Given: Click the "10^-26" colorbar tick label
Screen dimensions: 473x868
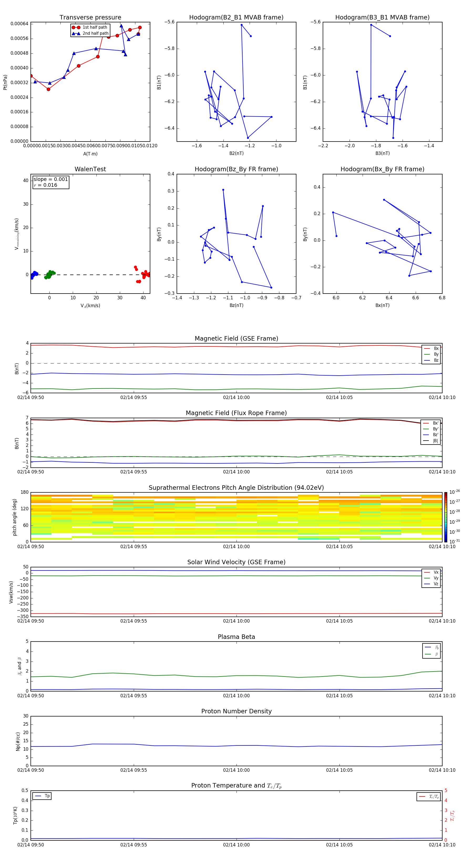Looking at the screenshot, I should coord(455,492).
